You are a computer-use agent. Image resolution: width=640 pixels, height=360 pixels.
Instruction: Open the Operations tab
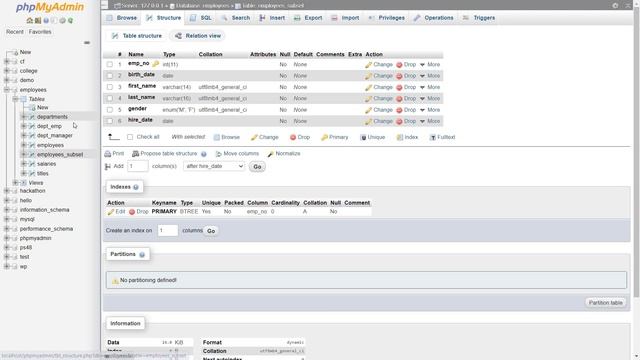[x=433, y=18]
